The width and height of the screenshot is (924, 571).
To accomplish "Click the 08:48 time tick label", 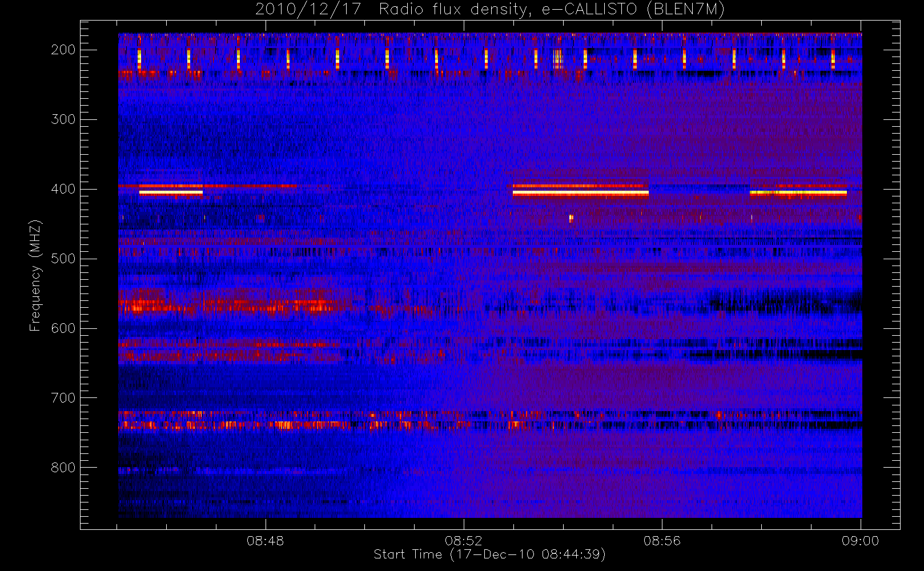I will tap(266, 541).
